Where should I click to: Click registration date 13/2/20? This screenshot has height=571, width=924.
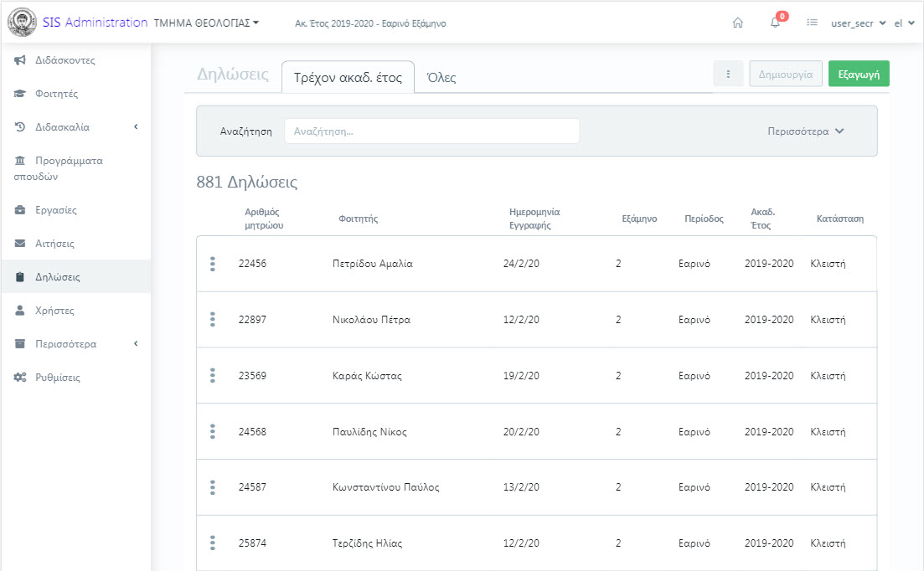pyautogui.click(x=521, y=487)
